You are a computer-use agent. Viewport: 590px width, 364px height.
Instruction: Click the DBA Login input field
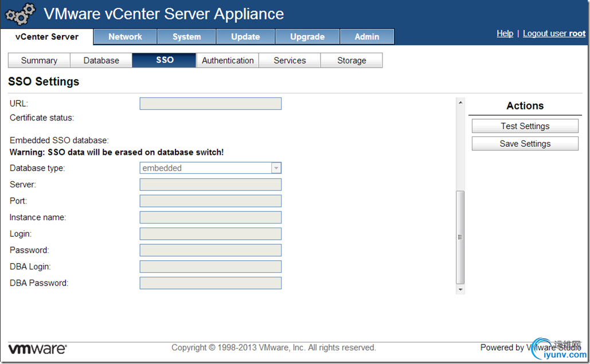(x=210, y=267)
